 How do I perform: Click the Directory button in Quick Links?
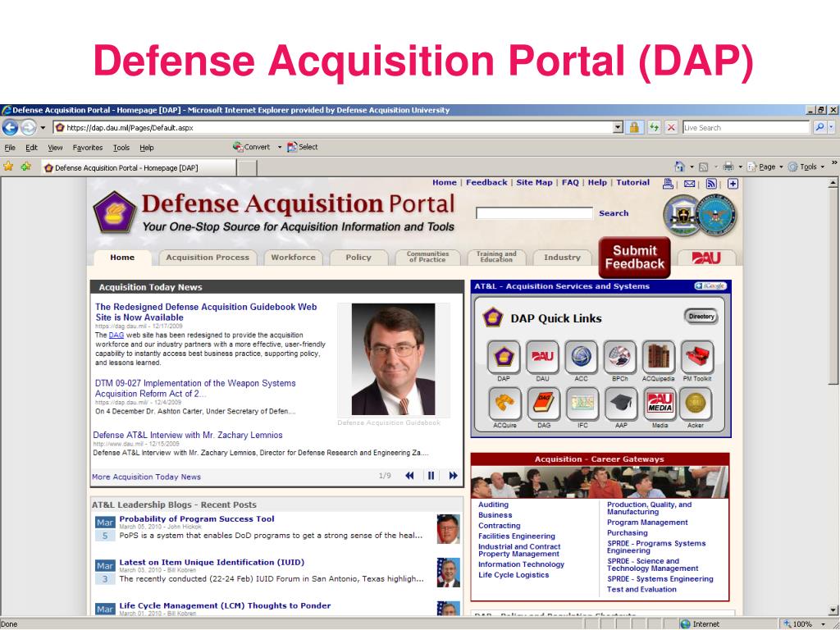coord(701,316)
